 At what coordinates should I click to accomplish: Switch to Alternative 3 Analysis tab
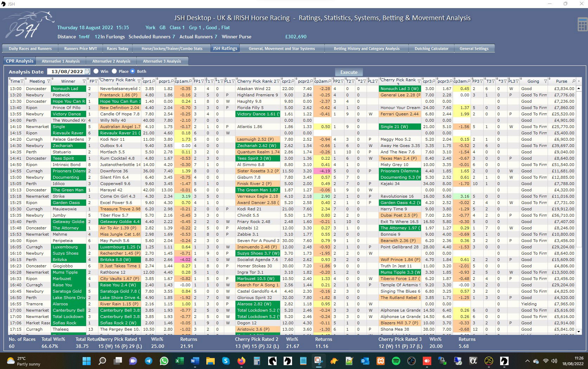[x=162, y=61]
